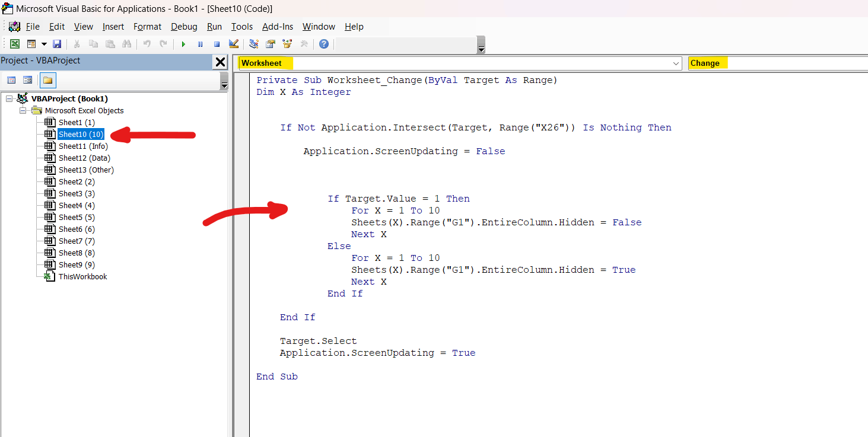Click the Find binoculars icon
This screenshot has height=437, width=868.
126,44
